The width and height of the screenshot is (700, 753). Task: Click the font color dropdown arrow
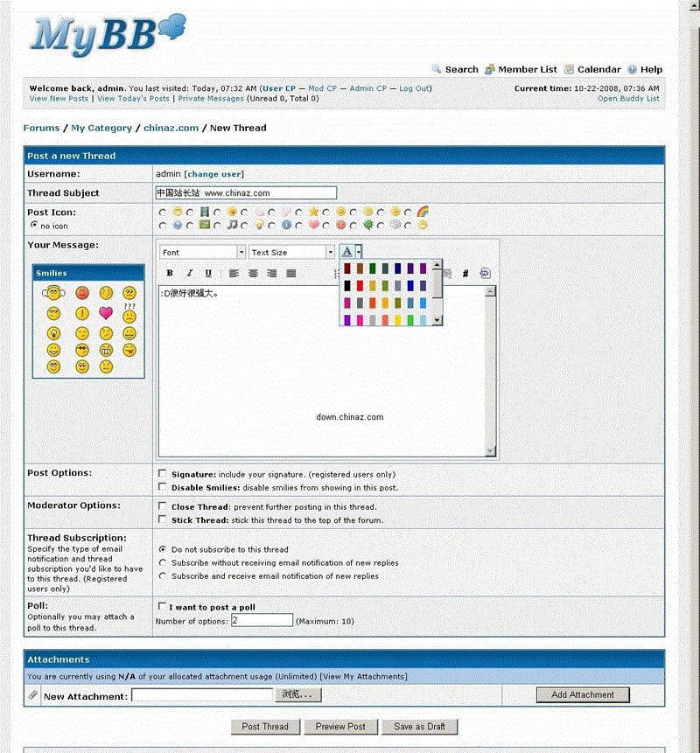coord(359,252)
